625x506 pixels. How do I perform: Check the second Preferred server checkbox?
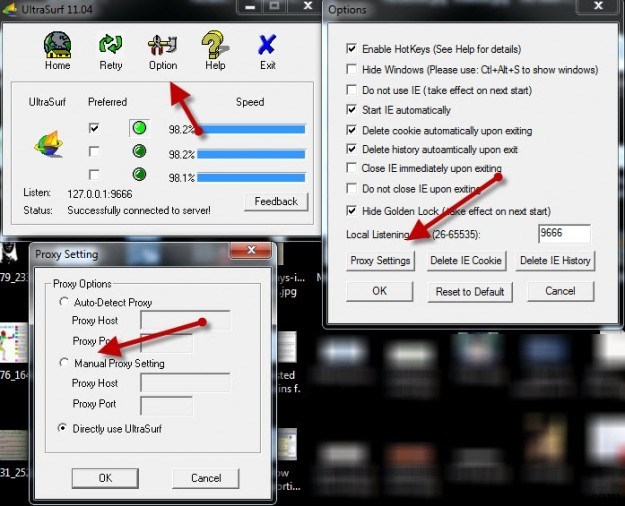point(94,152)
